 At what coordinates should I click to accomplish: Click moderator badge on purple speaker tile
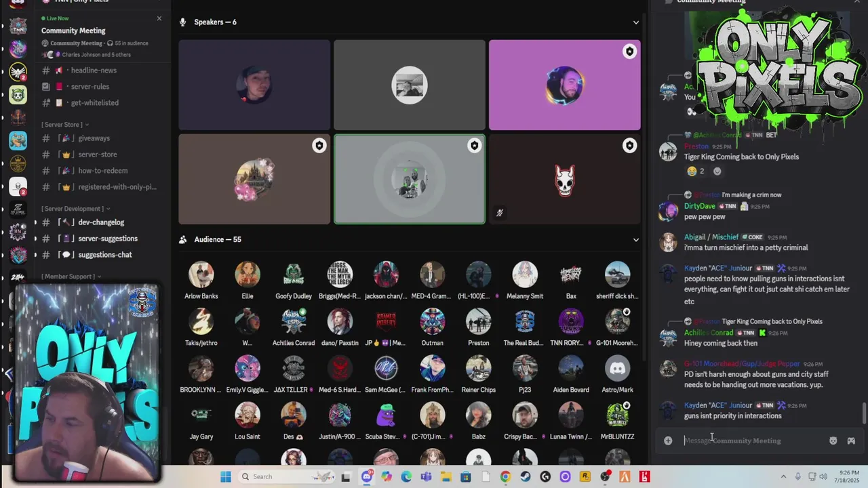click(x=629, y=52)
